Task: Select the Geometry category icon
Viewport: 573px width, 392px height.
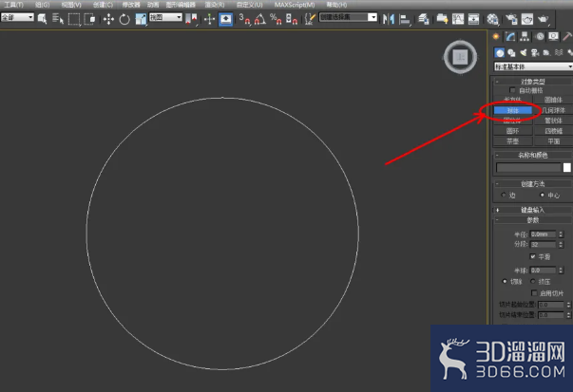Action: pos(499,53)
